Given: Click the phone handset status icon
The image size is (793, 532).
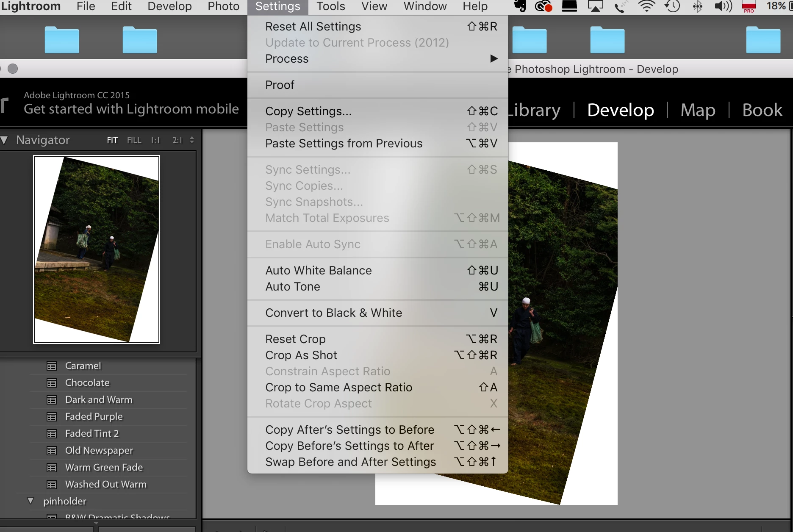Looking at the screenshot, I should (620, 6).
